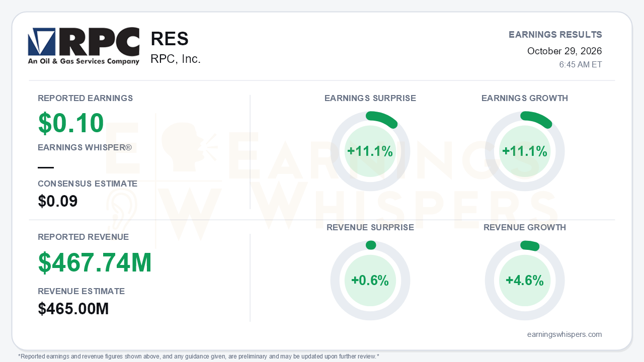Image resolution: width=644 pixels, height=362 pixels.
Task: Click the Revenue Growth +4.6% gauge
Action: (525, 281)
